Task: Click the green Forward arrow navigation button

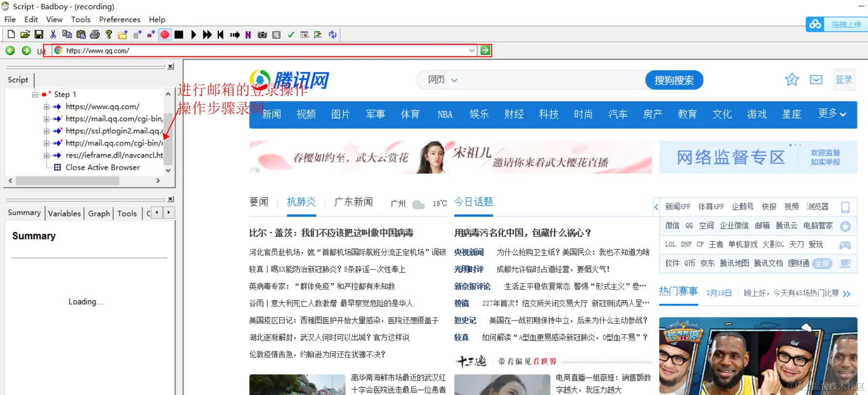Action: click(26, 51)
